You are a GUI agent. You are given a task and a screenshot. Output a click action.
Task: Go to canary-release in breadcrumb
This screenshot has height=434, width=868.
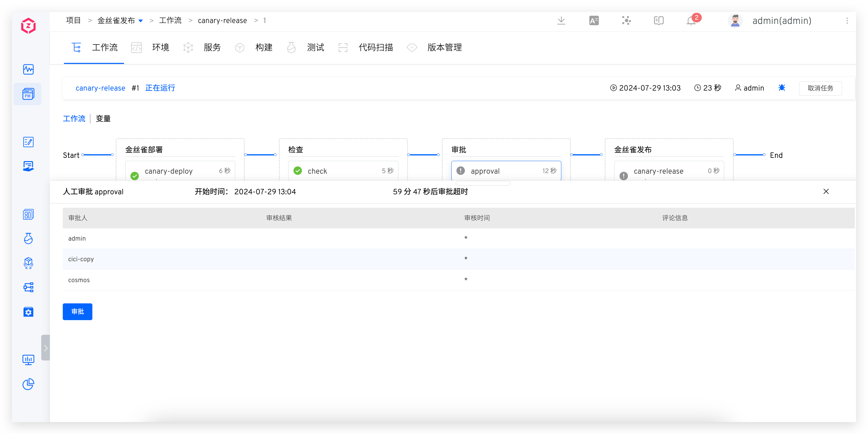click(x=222, y=21)
